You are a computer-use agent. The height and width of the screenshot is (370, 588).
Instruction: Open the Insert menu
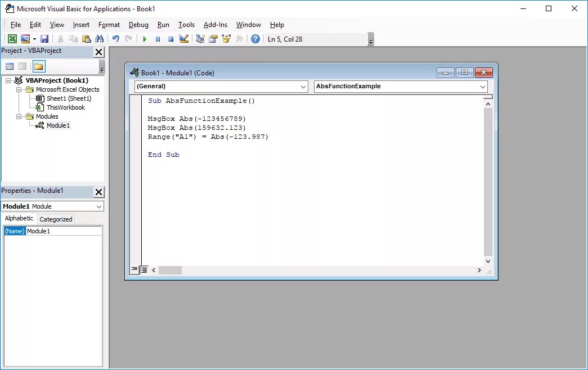pos(81,25)
